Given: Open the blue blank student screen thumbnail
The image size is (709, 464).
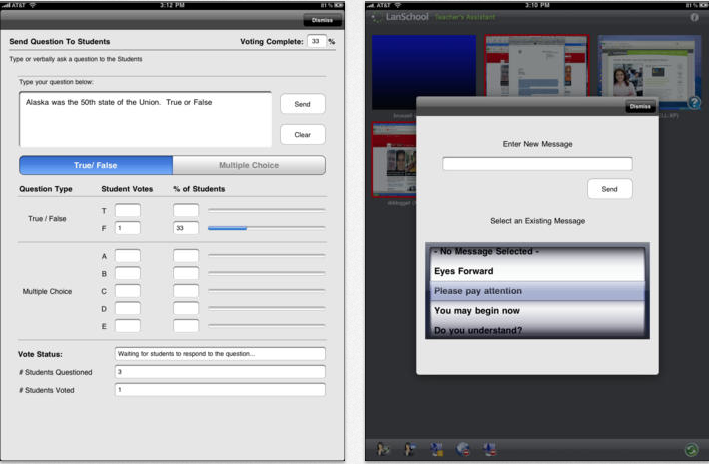Looking at the screenshot, I should (424, 72).
